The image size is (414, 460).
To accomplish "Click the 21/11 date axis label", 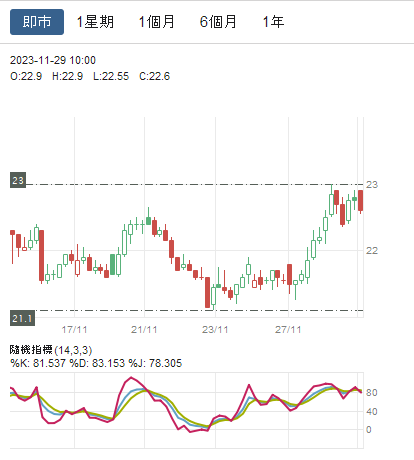I will (144, 330).
